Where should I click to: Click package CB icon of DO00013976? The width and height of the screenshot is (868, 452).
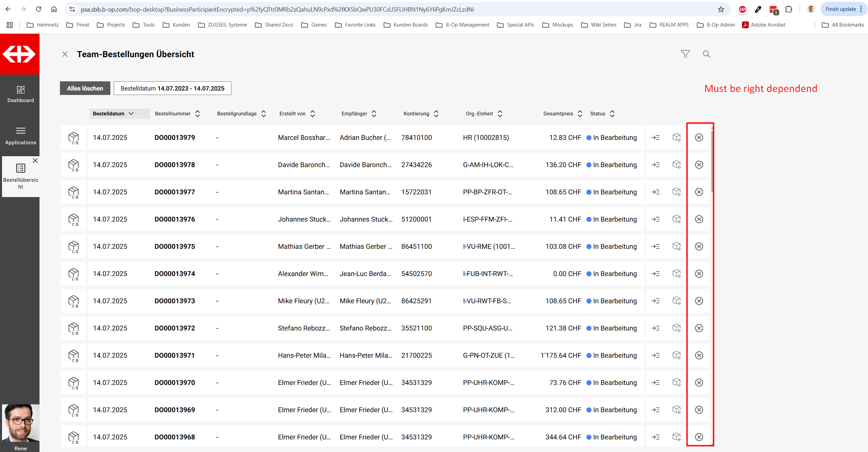coord(74,219)
